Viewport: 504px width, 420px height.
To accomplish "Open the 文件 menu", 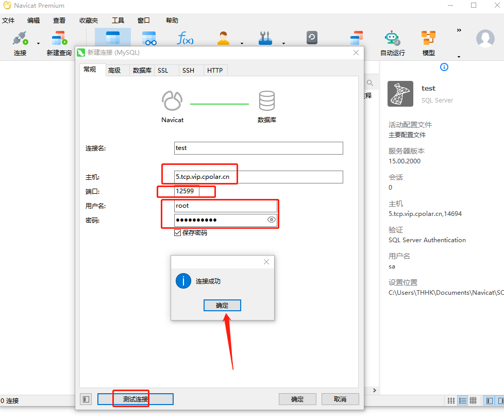I will [x=8, y=21].
